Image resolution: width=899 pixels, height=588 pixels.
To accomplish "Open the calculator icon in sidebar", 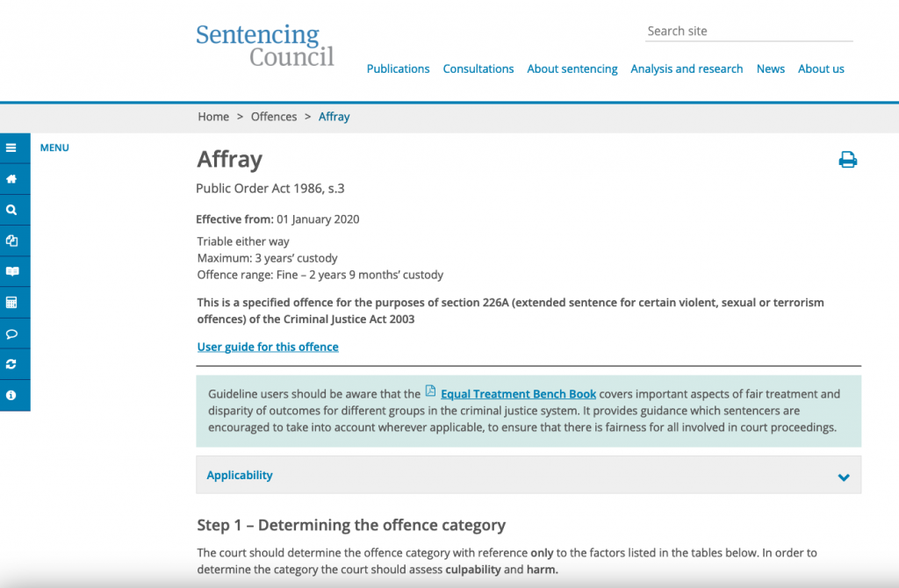I will [x=11, y=303].
